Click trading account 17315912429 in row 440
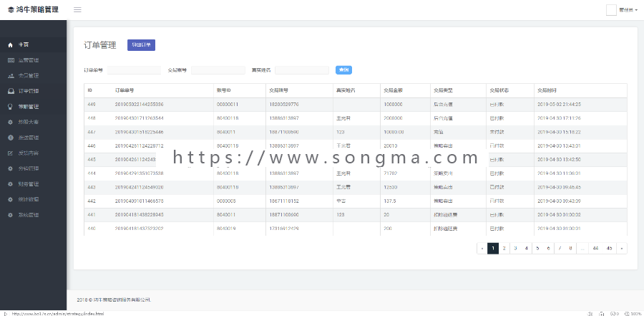Viewport: 644px width, 316px height. tap(284, 229)
